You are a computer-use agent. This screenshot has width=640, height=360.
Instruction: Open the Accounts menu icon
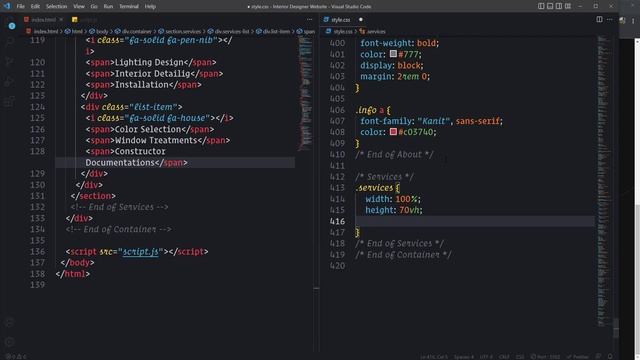9,322
